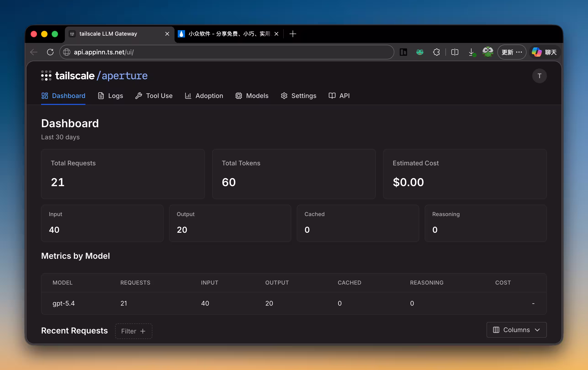This screenshot has width=588, height=370.
Task: Click the tailscale aperture logo
Action: pos(94,76)
